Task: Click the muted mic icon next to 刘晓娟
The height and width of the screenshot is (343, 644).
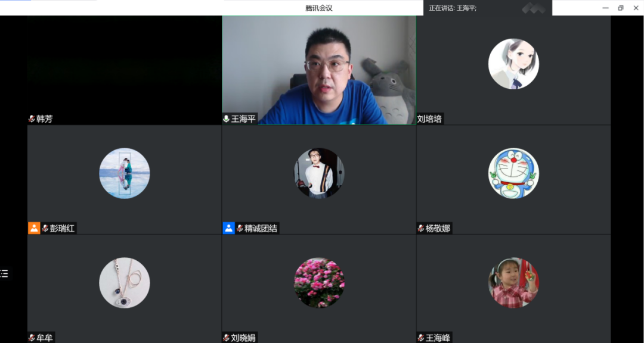Action: [x=227, y=338]
